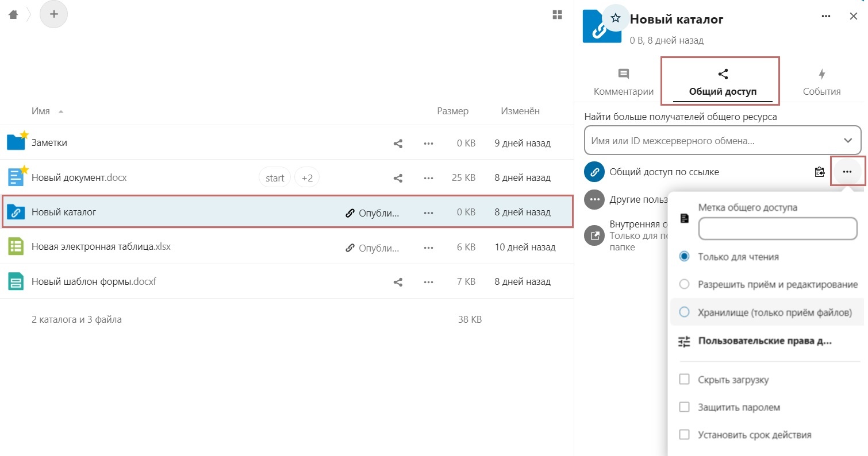Enable Установить срок действия checkbox
868x456 pixels.
pos(684,435)
